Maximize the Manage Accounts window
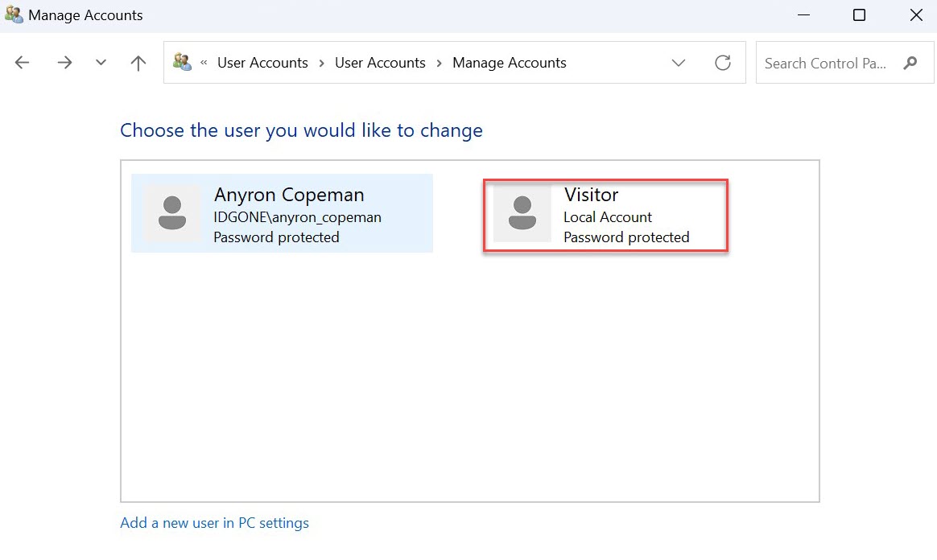 click(859, 15)
